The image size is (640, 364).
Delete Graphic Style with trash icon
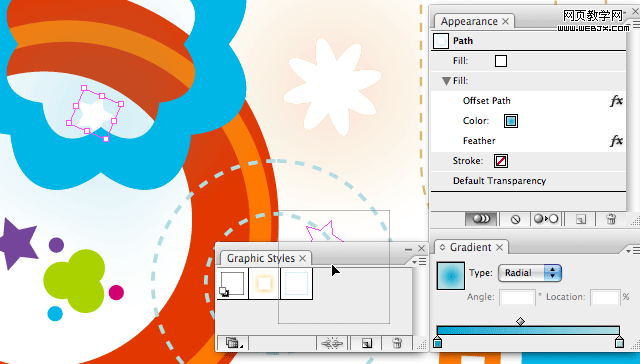(x=397, y=343)
